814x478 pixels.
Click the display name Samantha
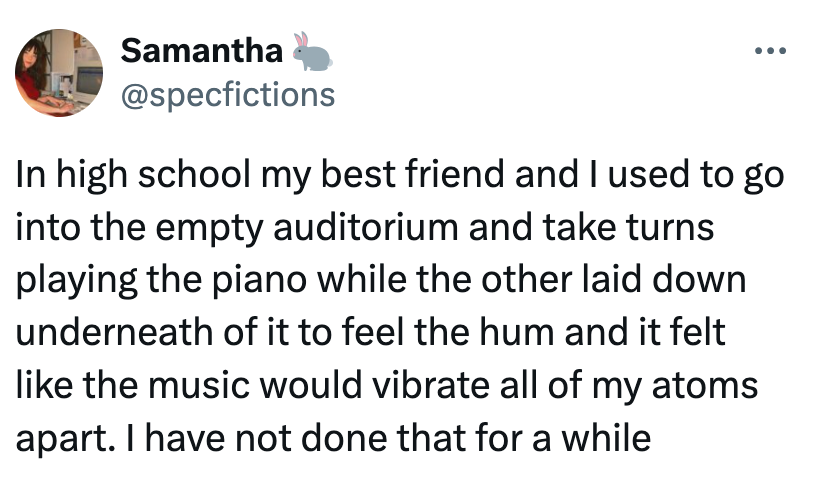[201, 50]
